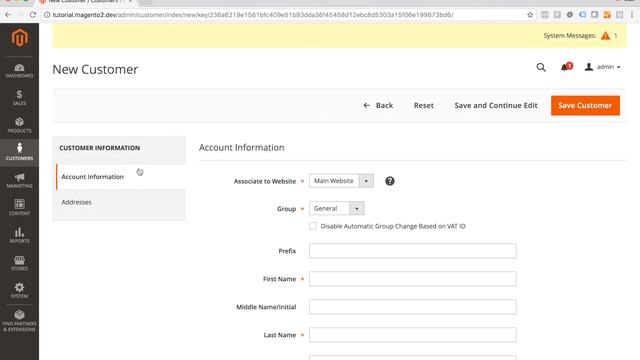Open the Stores sidebar menu
Viewport: 640px width, 360px height.
pyautogui.click(x=19, y=263)
